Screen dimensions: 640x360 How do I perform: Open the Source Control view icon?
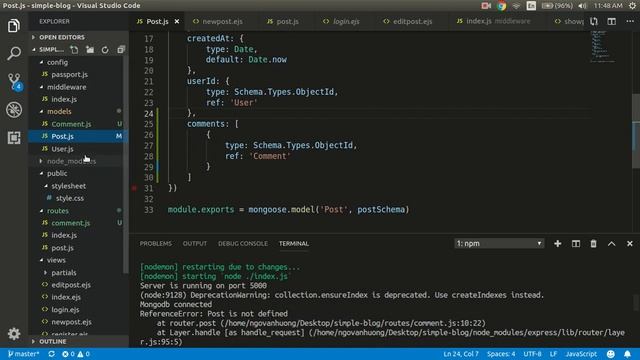click(x=15, y=81)
